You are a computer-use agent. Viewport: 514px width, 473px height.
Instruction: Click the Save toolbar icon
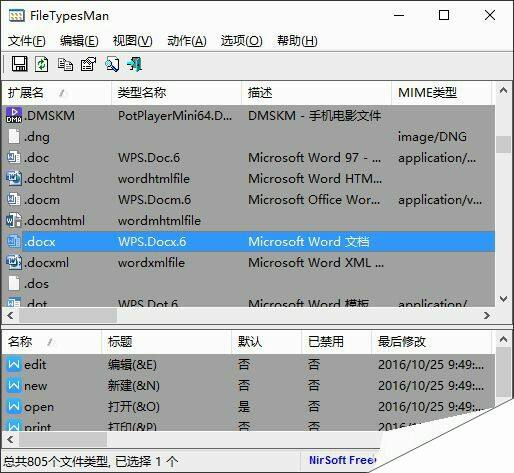[20, 63]
